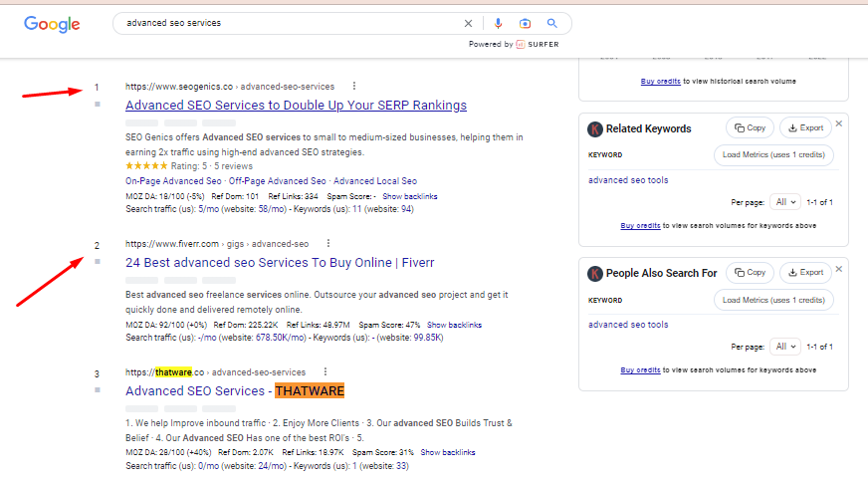The image size is (868, 483).
Task: Open Advanced Local Seo sitelink
Action: (375, 181)
